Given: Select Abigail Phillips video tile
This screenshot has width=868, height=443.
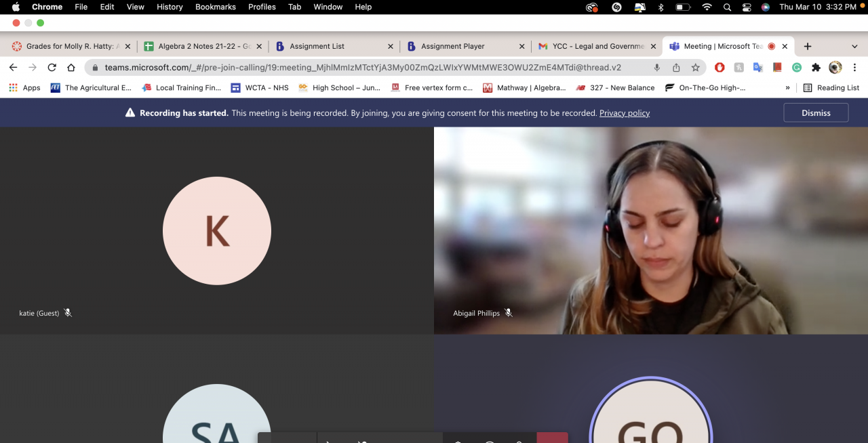Looking at the screenshot, I should point(651,230).
